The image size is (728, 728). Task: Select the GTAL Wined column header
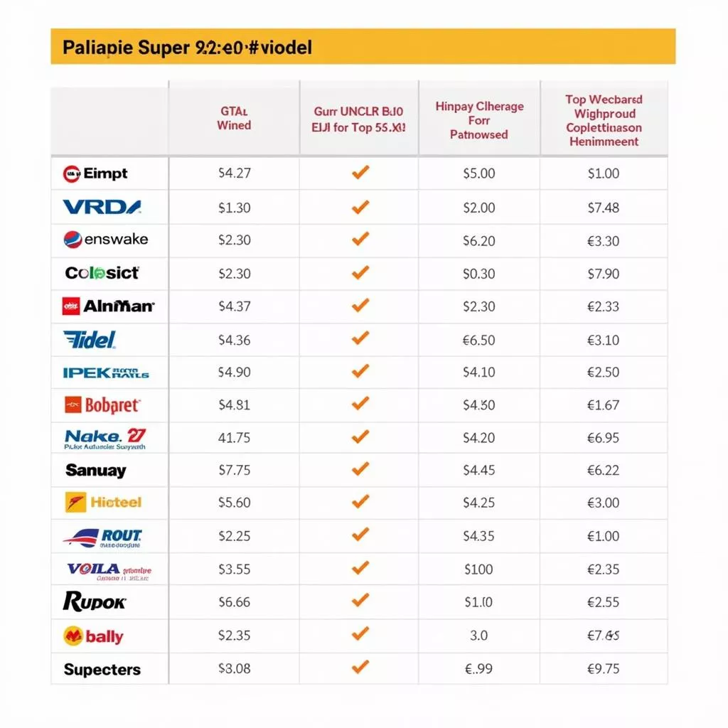pyautogui.click(x=234, y=118)
